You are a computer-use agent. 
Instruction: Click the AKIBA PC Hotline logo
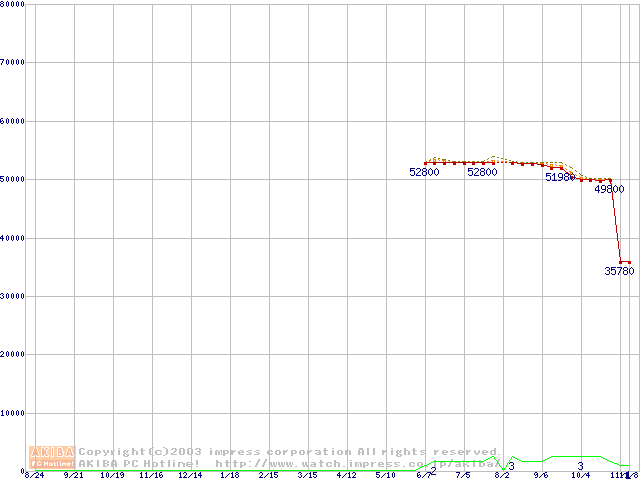point(53,457)
